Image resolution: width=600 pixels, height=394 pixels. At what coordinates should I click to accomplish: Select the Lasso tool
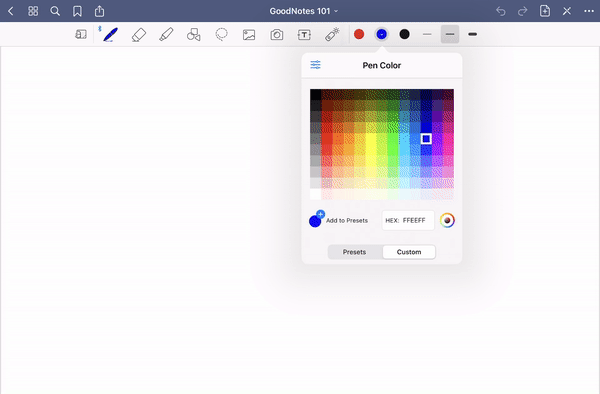pyautogui.click(x=222, y=34)
